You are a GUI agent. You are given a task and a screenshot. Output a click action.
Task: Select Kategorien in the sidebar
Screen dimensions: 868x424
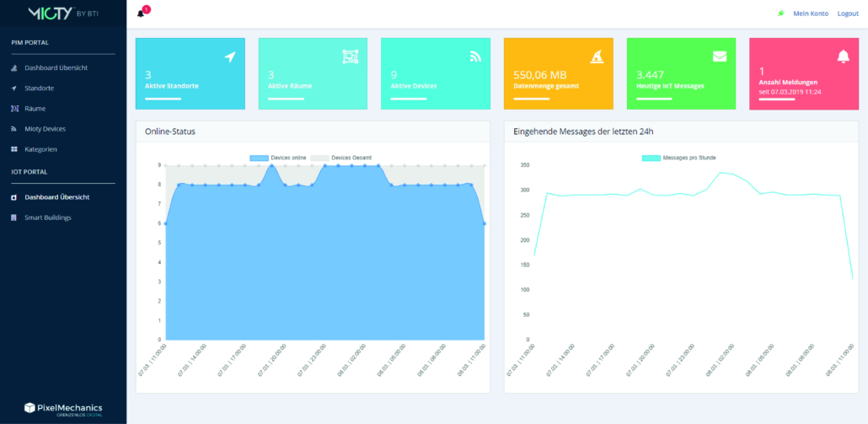click(x=40, y=149)
